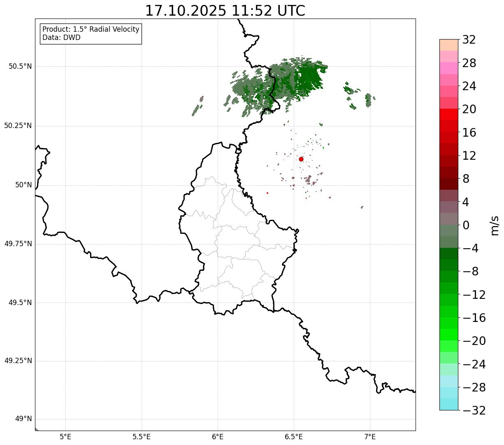Click the 49.5°N latitude label
The height and width of the screenshot is (445, 504).
20,303
